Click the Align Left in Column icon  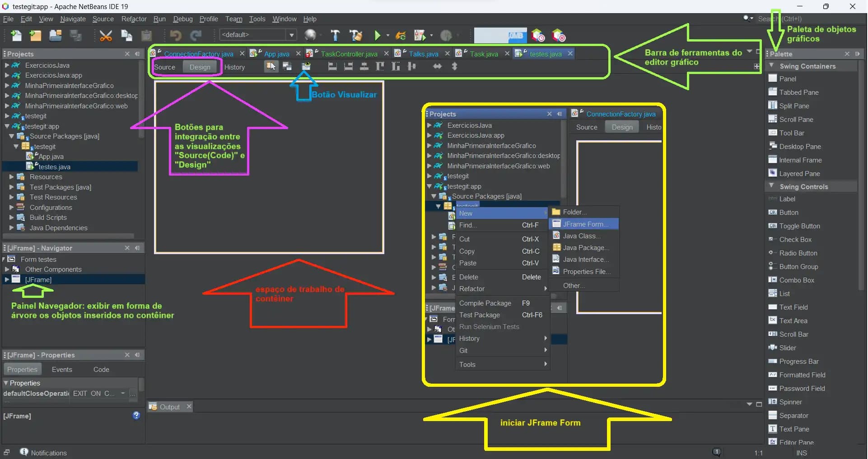332,66
